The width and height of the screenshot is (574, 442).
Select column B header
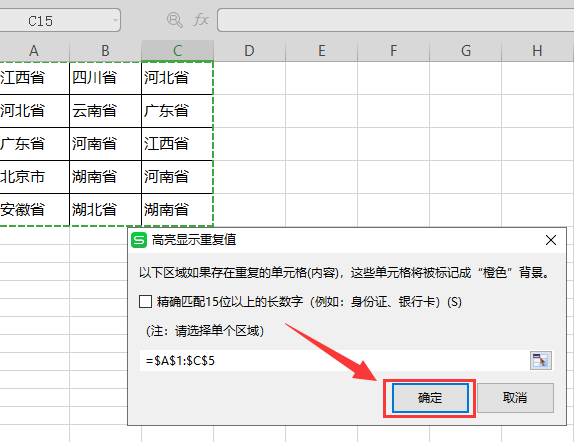tap(105, 51)
